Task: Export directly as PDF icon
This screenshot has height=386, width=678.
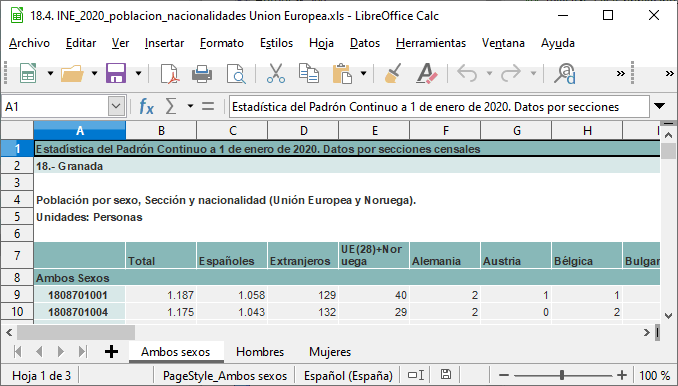Action: click(169, 73)
